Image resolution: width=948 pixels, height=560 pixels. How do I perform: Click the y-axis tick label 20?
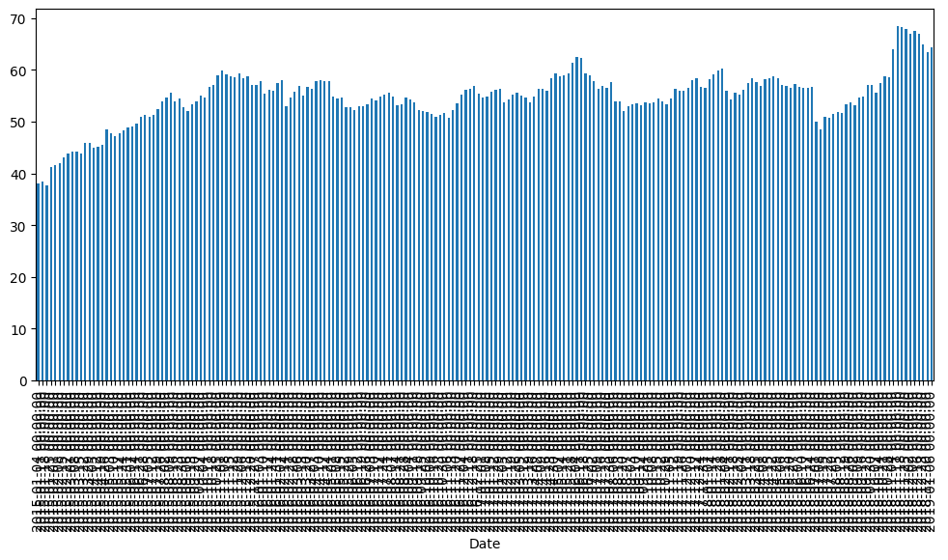[x=17, y=277]
